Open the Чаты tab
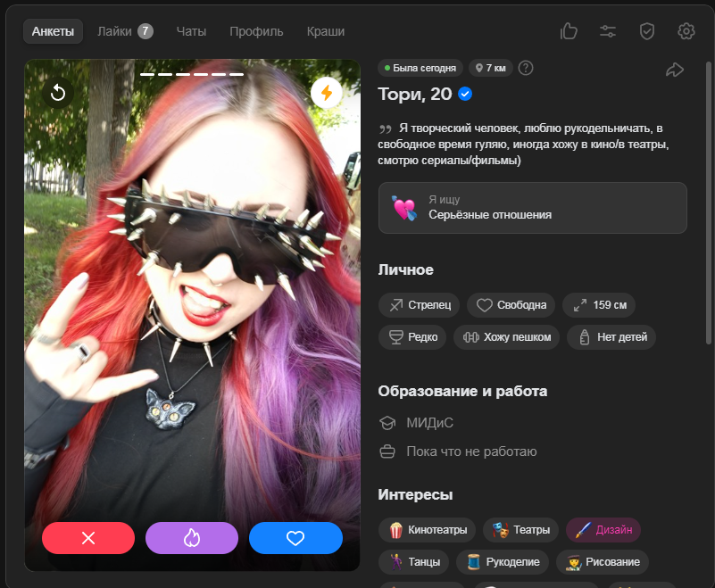 191,31
